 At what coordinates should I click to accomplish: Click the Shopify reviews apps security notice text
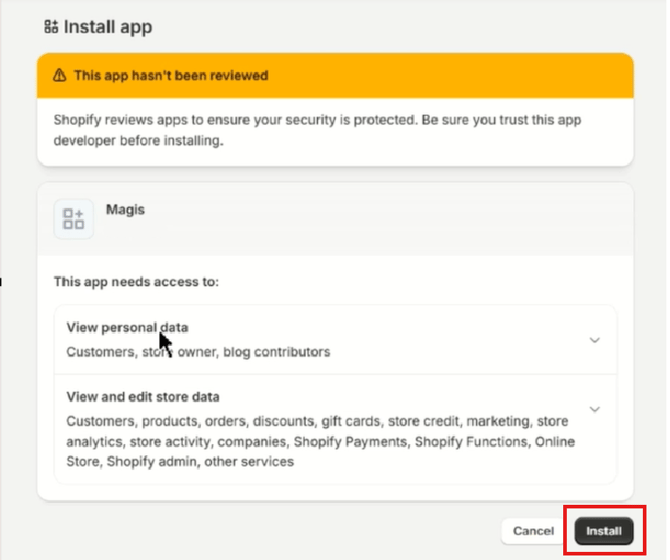316,130
